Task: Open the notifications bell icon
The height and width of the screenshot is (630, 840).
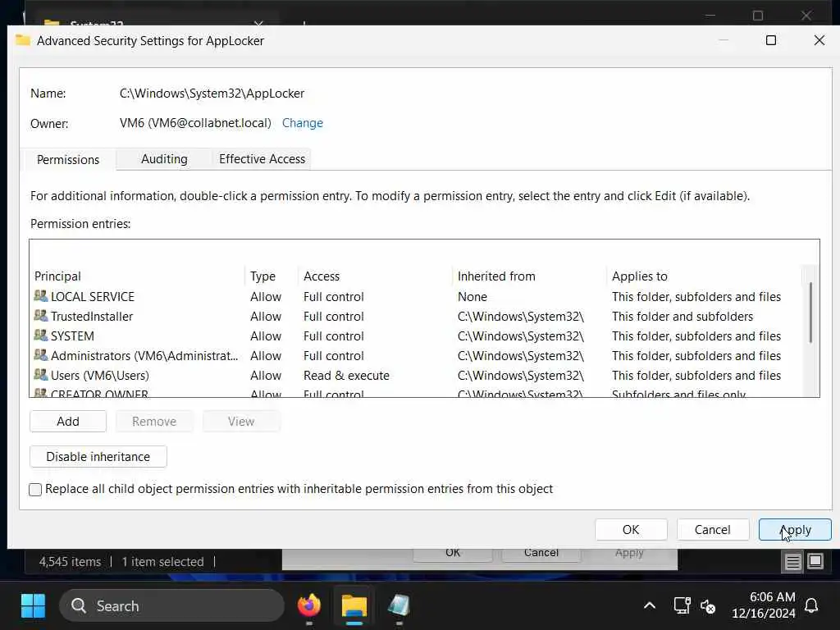Action: coord(811,606)
